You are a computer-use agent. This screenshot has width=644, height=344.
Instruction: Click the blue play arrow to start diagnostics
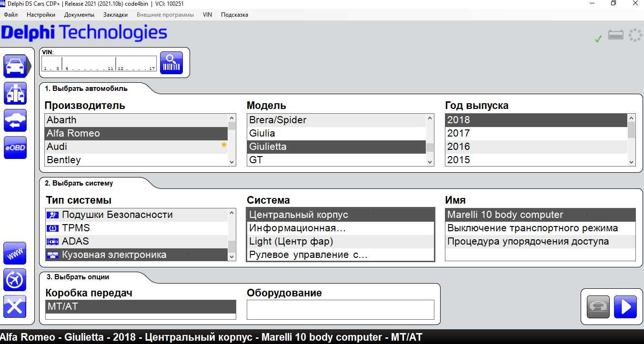pyautogui.click(x=625, y=307)
